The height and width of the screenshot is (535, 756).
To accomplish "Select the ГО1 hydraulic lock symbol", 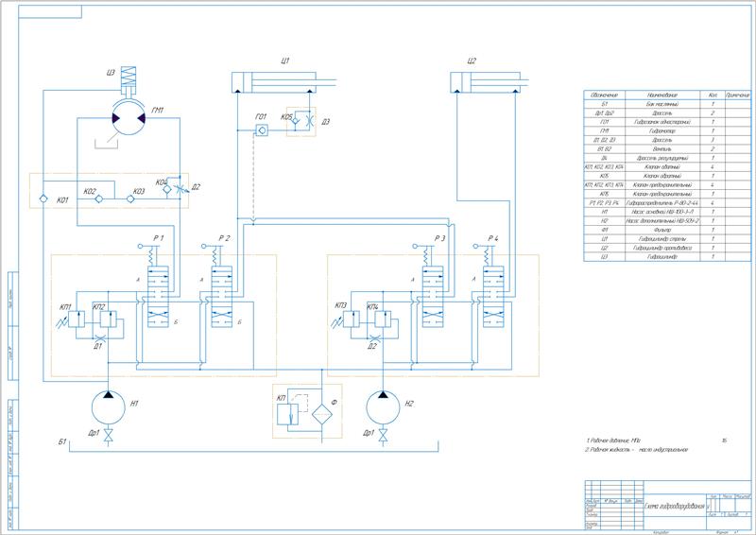I will point(262,129).
